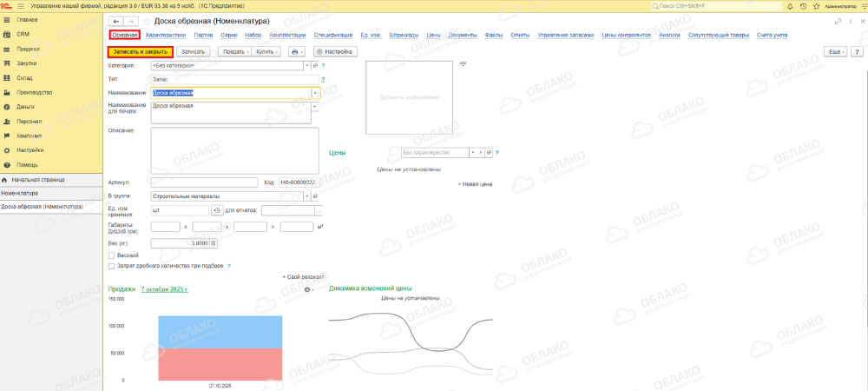Image resolution: width=868 pixels, height=391 pixels.
Task: Clear the Без характеристик field with x
Action: pos(480,152)
